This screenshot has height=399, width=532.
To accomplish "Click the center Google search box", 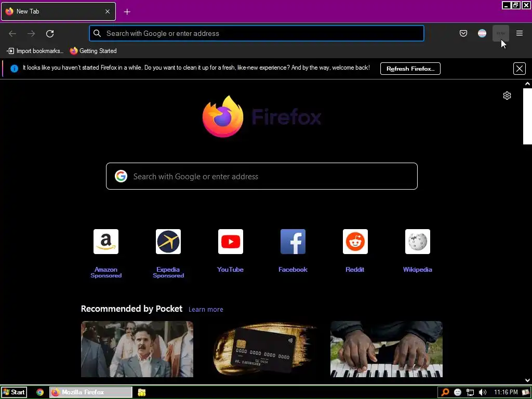I will click(262, 176).
